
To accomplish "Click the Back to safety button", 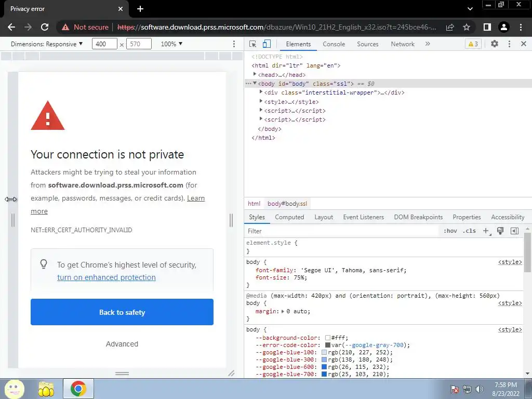I will coord(122,312).
